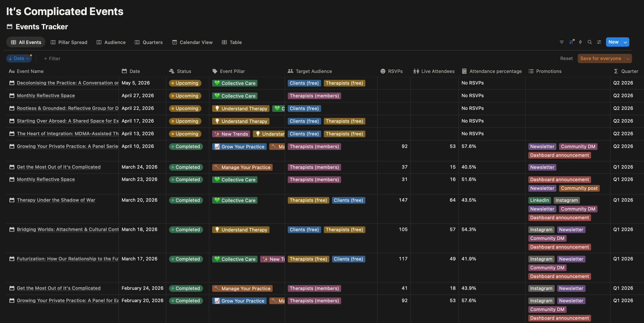This screenshot has width=644, height=323.
Task: Add a new filter using + Filter
Action: [x=52, y=58]
